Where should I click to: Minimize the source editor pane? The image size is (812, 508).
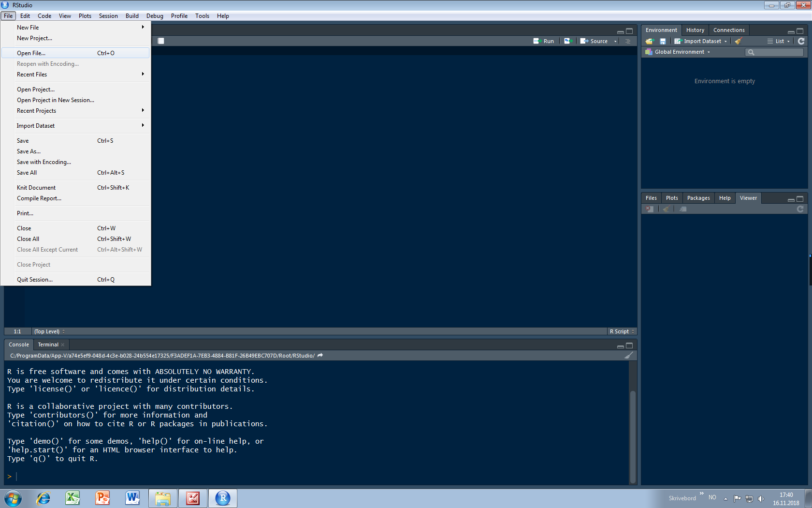(620, 31)
